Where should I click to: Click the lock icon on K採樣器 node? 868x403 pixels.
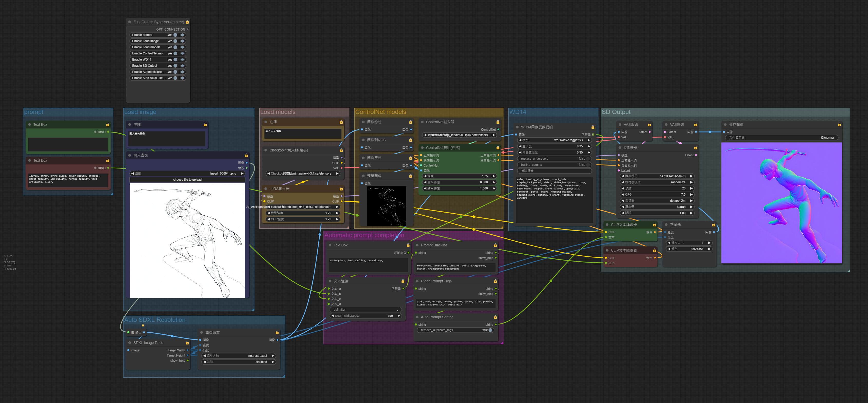tap(695, 148)
